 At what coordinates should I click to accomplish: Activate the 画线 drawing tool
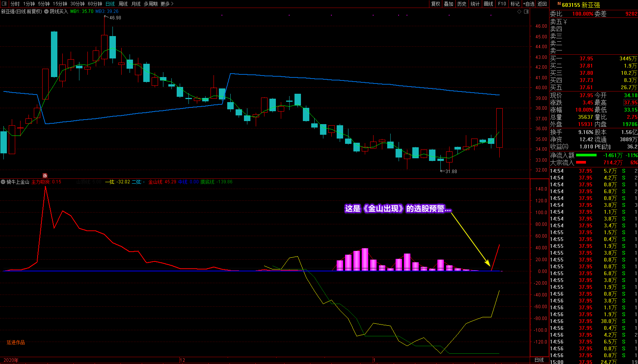point(489,4)
